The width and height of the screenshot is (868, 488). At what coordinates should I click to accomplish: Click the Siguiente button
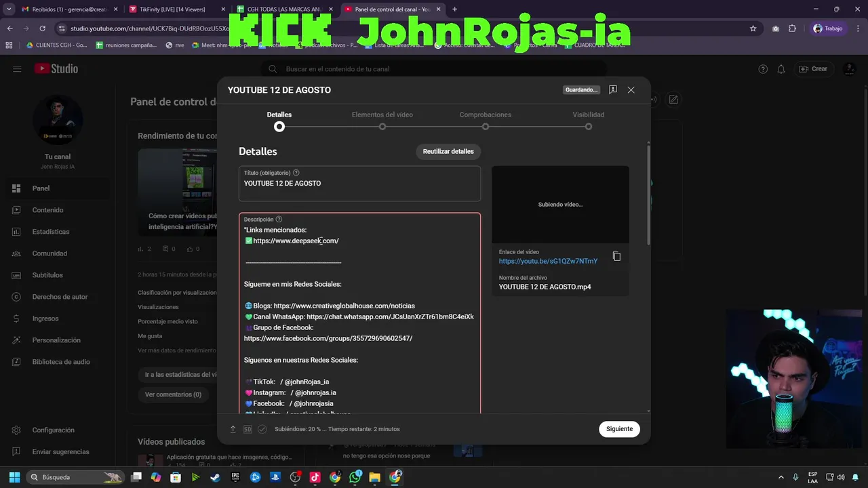pyautogui.click(x=619, y=429)
